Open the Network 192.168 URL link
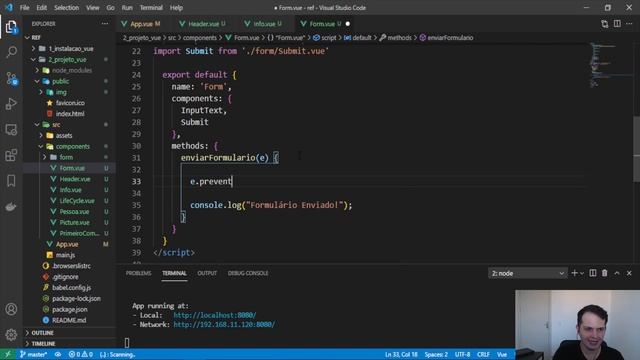Image resolution: width=640 pixels, height=360 pixels. click(224, 324)
